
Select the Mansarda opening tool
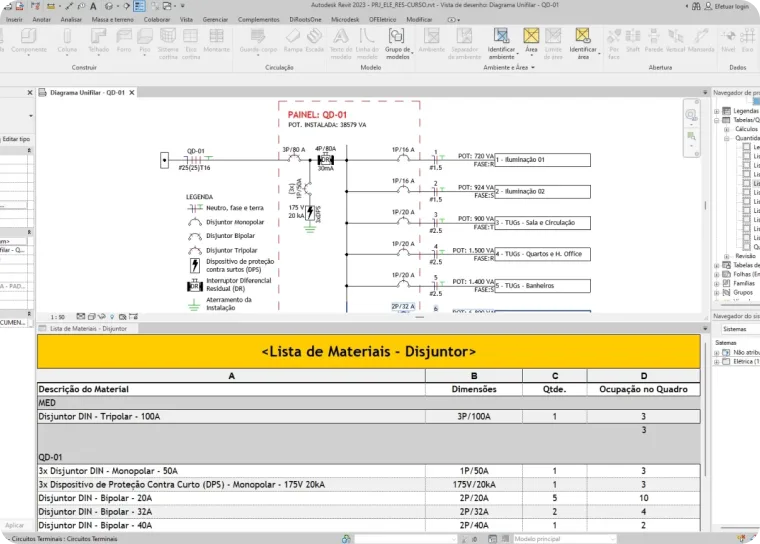(x=701, y=41)
